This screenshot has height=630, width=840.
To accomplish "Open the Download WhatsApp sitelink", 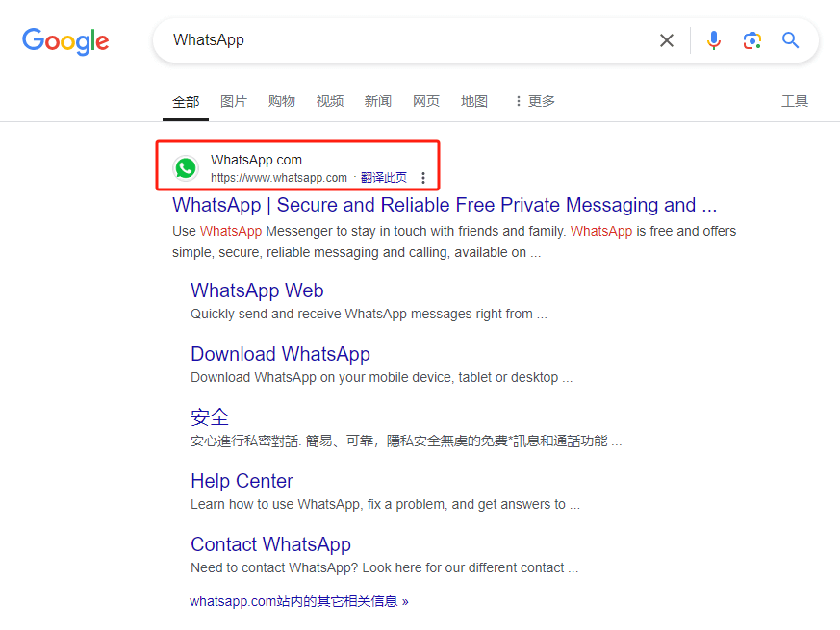I will (280, 354).
